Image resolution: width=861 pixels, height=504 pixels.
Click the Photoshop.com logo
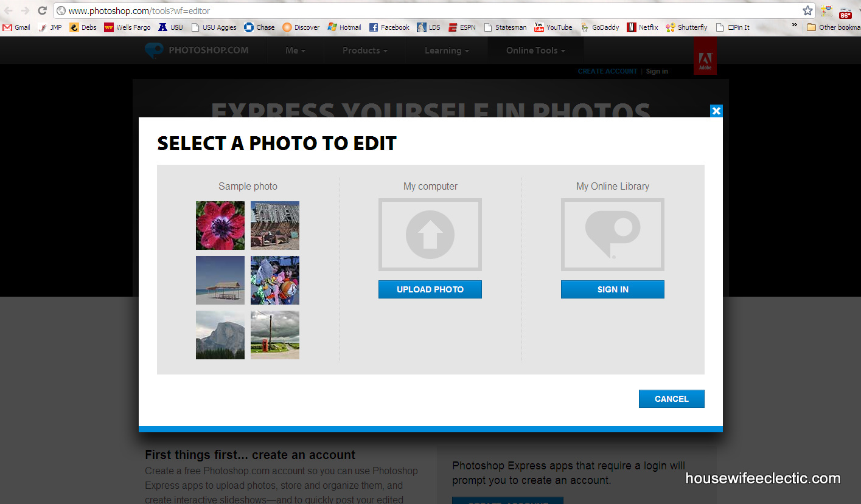click(197, 50)
